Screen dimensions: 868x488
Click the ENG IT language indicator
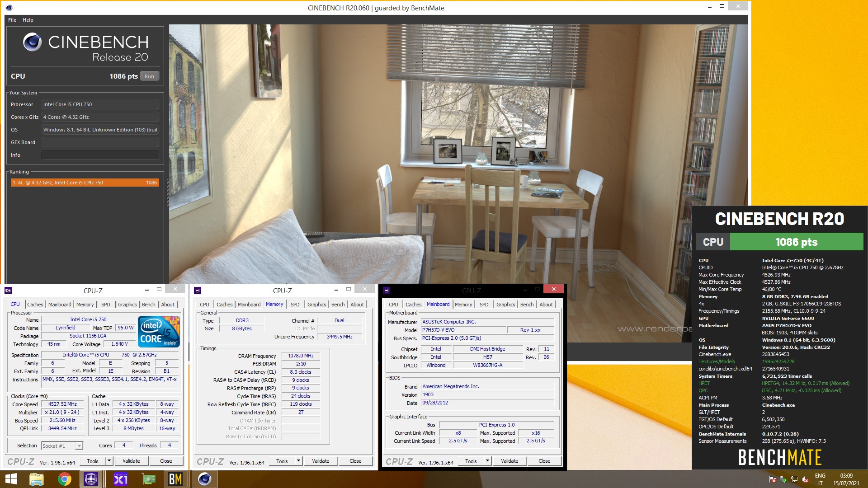tap(820, 479)
